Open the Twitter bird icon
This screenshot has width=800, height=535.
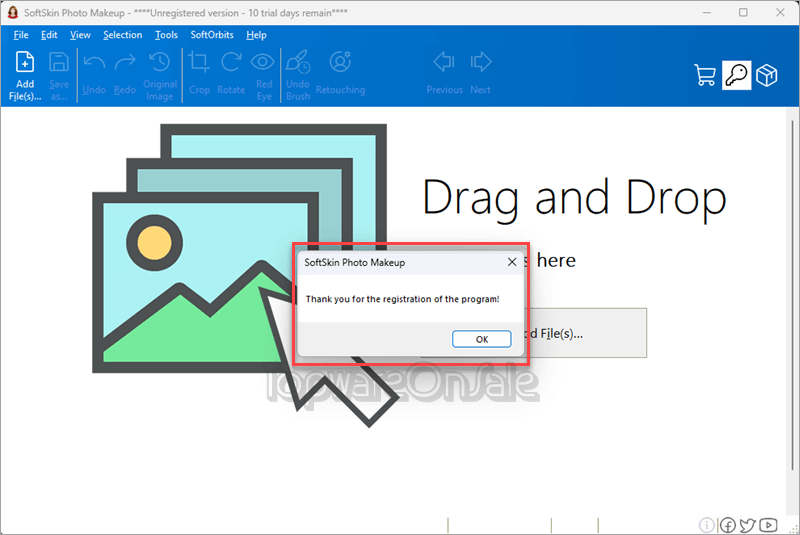pyautogui.click(x=747, y=525)
